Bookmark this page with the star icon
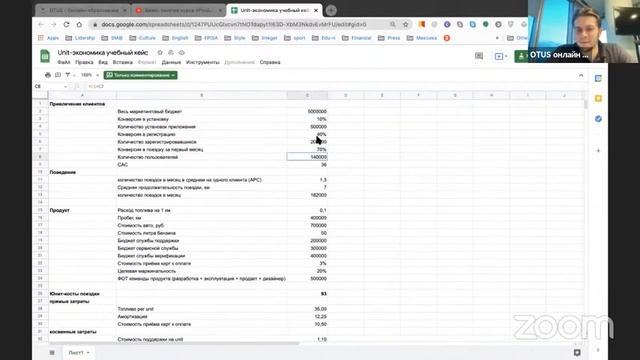This screenshot has height=360, width=640. click(405, 24)
